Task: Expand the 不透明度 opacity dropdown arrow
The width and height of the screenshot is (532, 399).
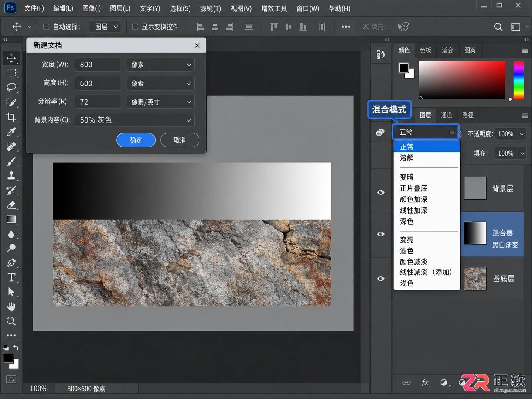Action: coord(522,134)
